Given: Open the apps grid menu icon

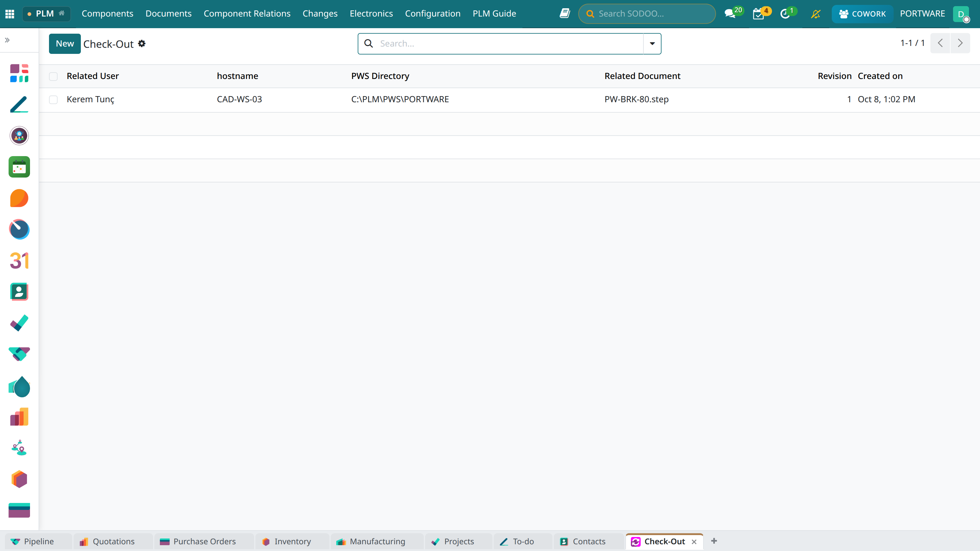Looking at the screenshot, I should [10, 14].
